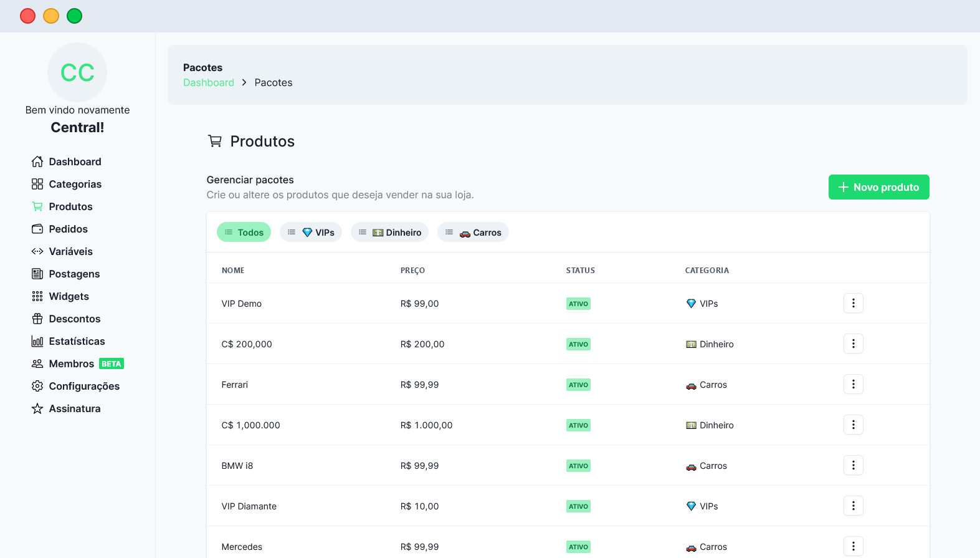Screen dimensions: 980x558
Task: Click the VIP Demo product name
Action: coord(242,304)
